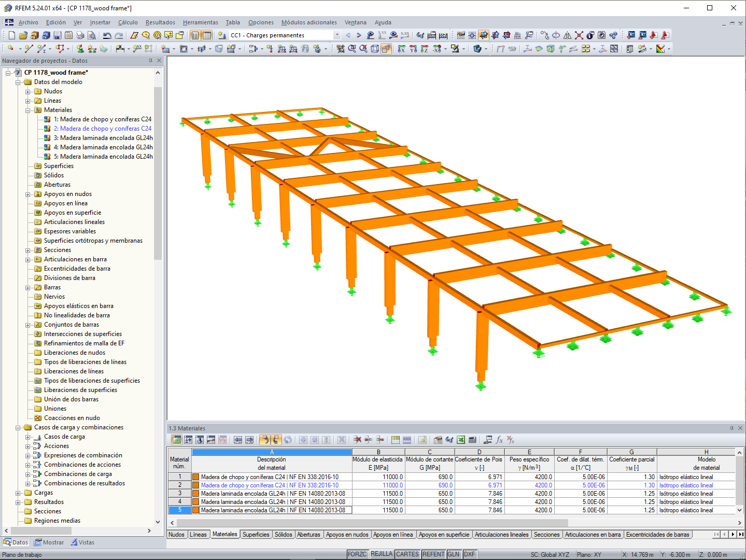The height and width of the screenshot is (560, 746).
Task: Select the View in X direction icon
Action: click(402, 49)
